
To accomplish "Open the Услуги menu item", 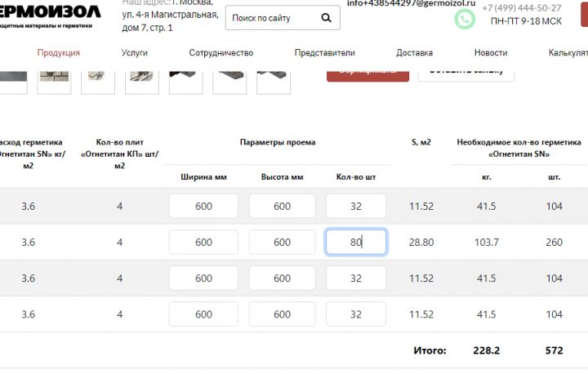I will 135,53.
